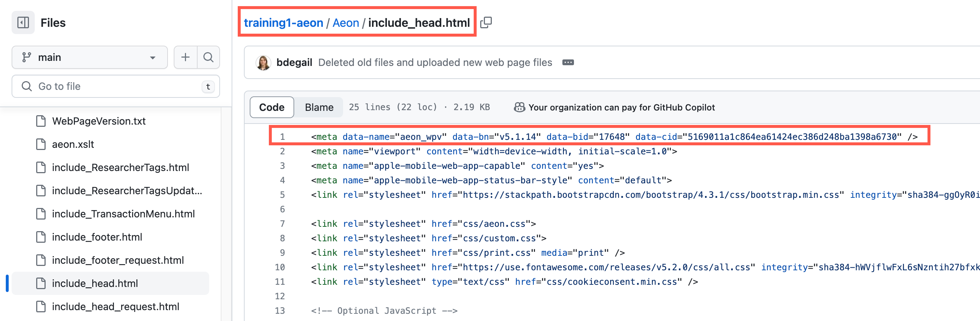This screenshot has height=321, width=980.
Task: Expand commit message ellipsis icon
Action: coord(567,62)
